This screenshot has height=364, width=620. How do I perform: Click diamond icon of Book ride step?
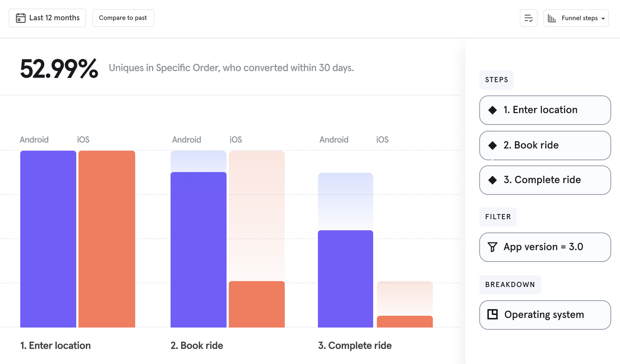493,146
